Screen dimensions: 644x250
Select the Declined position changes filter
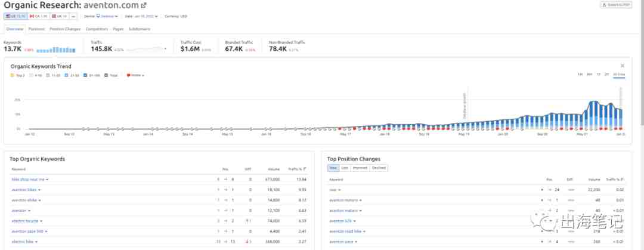click(x=379, y=168)
